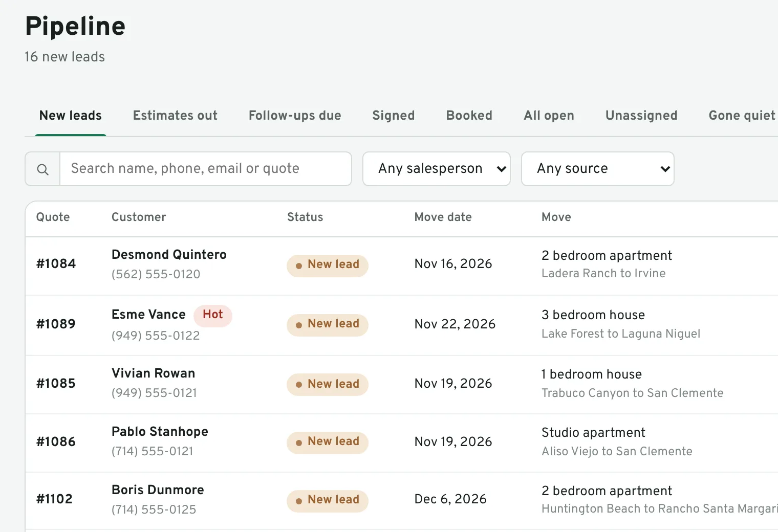Click quote number #1102
Viewport: 778px width, 532px height.
click(x=54, y=499)
